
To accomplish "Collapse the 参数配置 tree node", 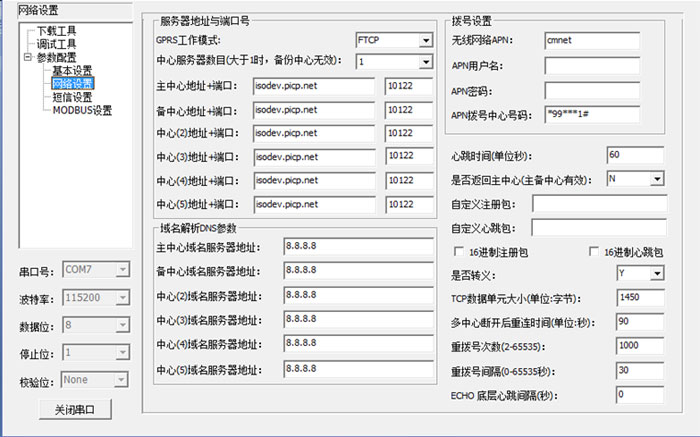I will [27, 58].
